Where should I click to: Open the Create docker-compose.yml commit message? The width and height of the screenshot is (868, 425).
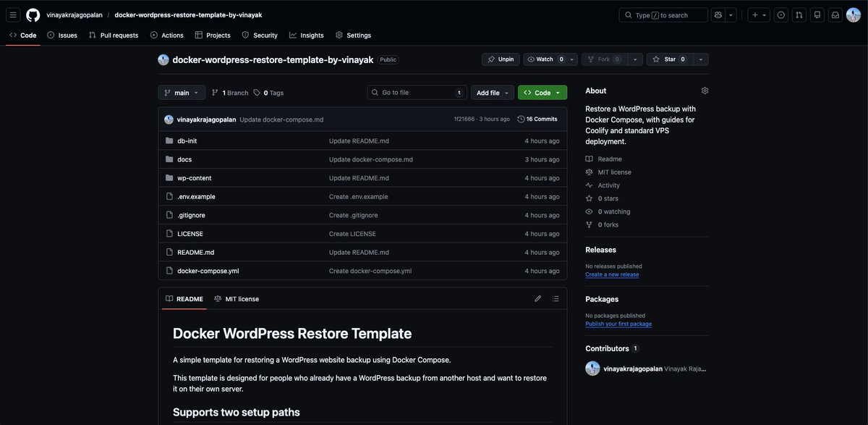pyautogui.click(x=370, y=271)
